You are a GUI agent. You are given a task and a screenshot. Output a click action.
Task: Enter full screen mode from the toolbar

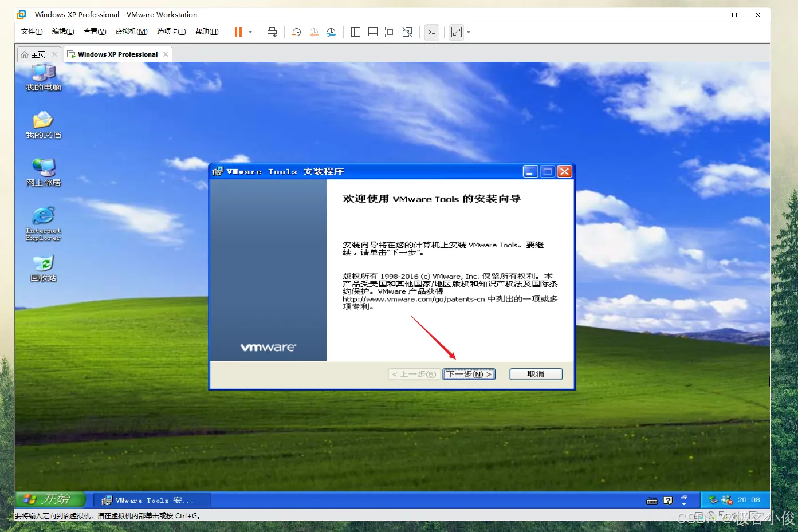coord(390,32)
